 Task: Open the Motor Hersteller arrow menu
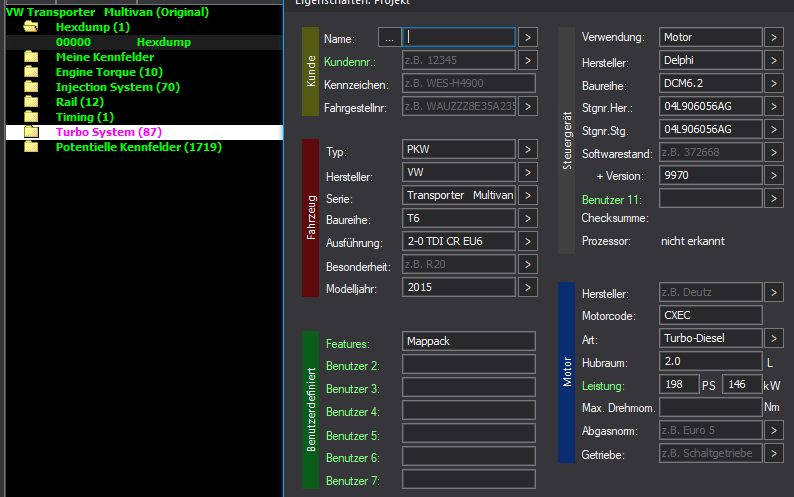tap(774, 293)
